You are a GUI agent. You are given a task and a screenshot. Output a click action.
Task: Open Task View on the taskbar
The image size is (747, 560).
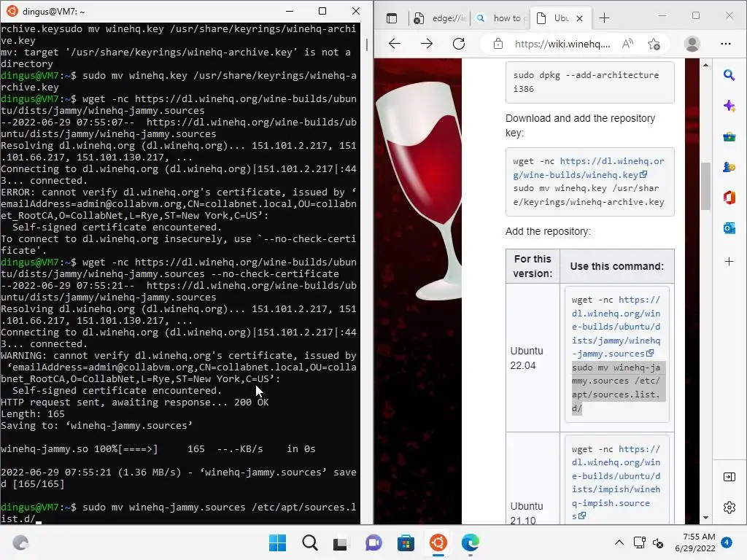(x=340, y=543)
